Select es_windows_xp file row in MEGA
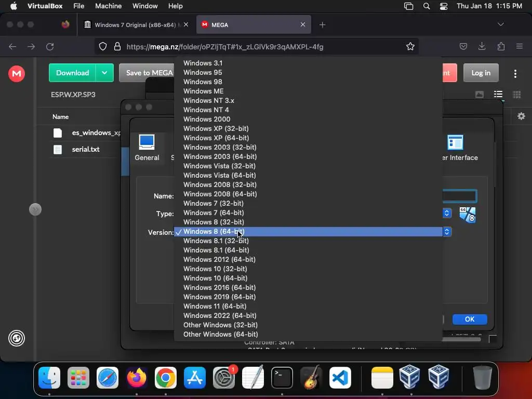The width and height of the screenshot is (532, 399). point(87,132)
